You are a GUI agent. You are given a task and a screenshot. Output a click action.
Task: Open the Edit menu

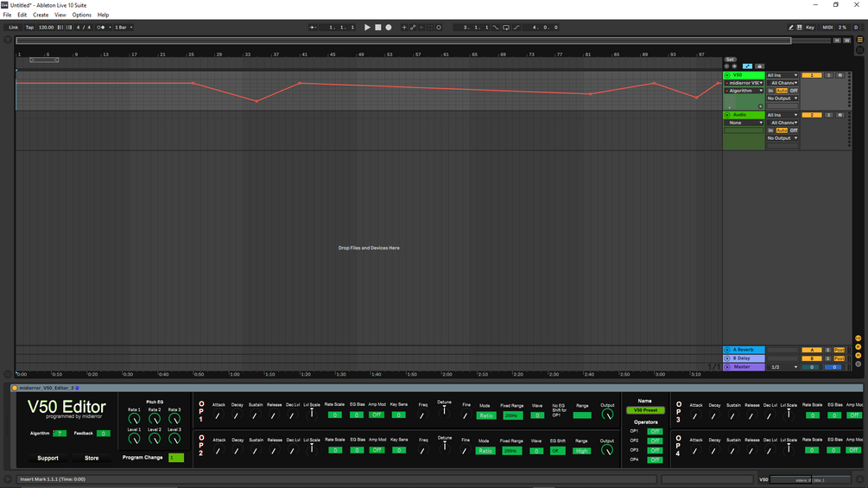pos(22,15)
